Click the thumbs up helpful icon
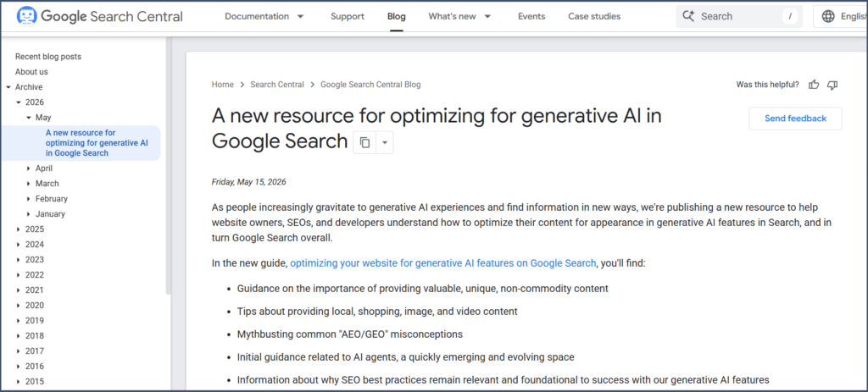The width and height of the screenshot is (868, 392). [814, 85]
